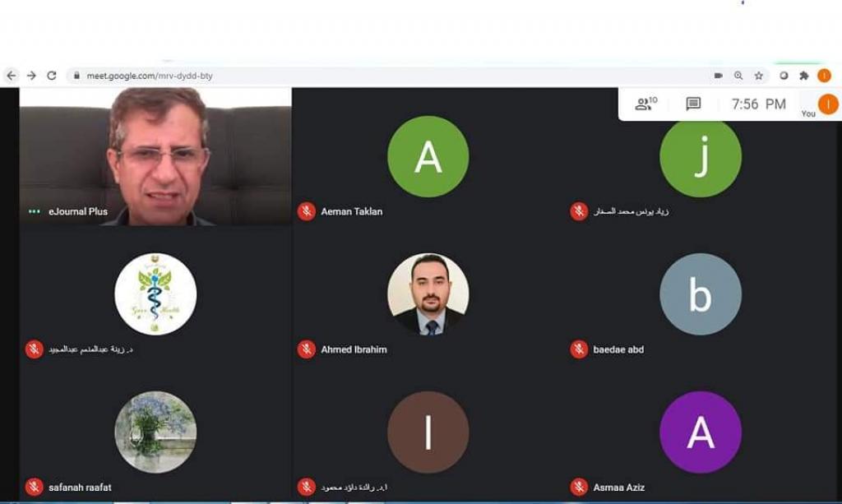Click the camera permission icon in address bar
Image resolution: width=842 pixels, height=504 pixels.
718,76
